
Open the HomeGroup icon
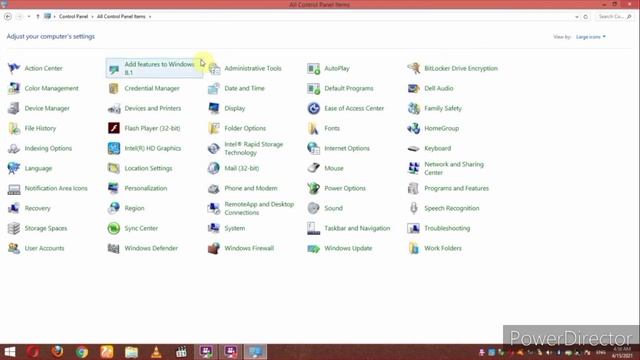413,128
